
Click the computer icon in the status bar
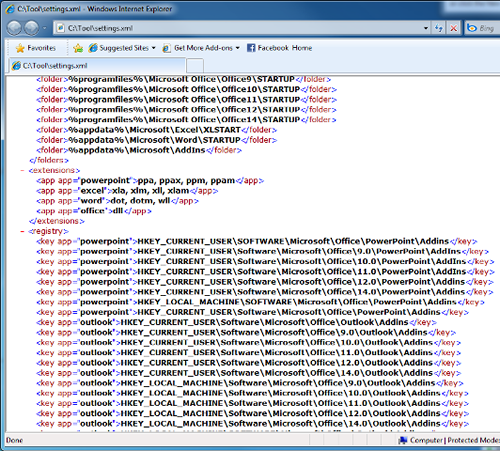[403, 440]
